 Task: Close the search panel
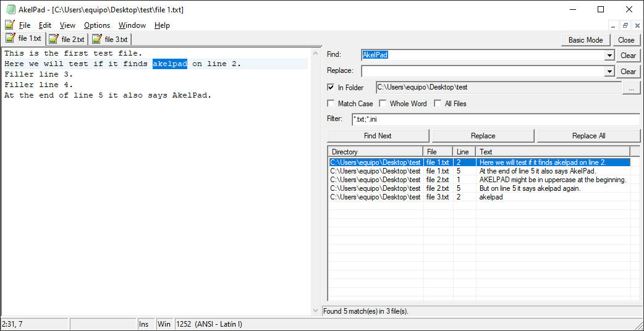pos(626,40)
